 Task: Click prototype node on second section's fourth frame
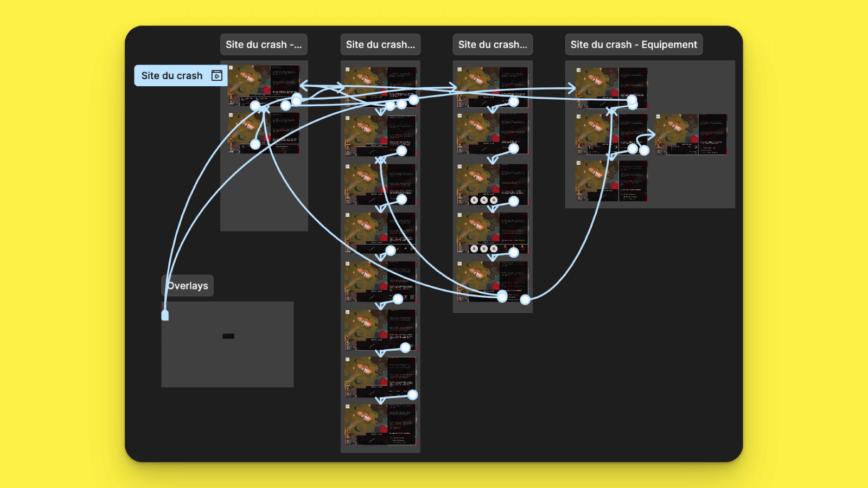click(x=391, y=251)
